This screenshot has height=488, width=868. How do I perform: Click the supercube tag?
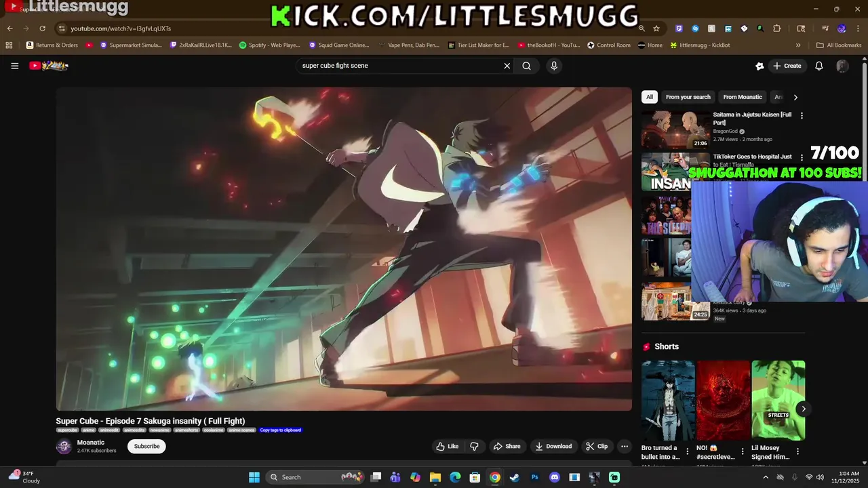(67, 430)
